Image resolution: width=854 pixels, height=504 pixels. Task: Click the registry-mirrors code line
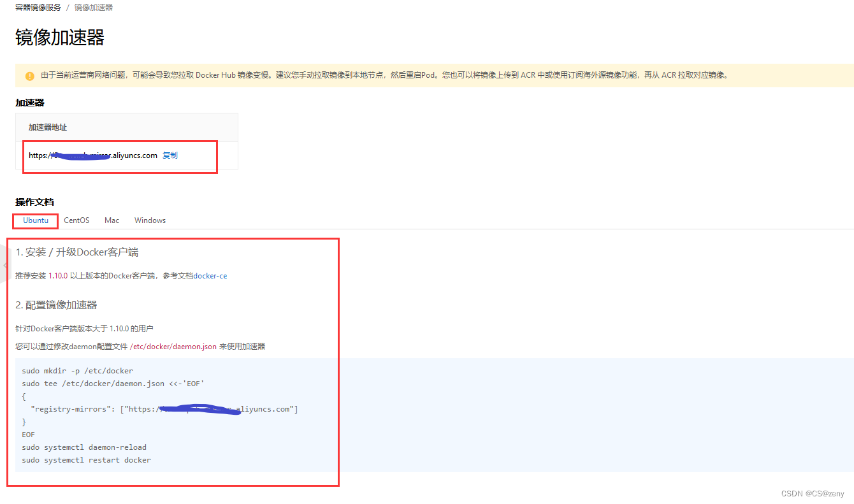coord(164,409)
